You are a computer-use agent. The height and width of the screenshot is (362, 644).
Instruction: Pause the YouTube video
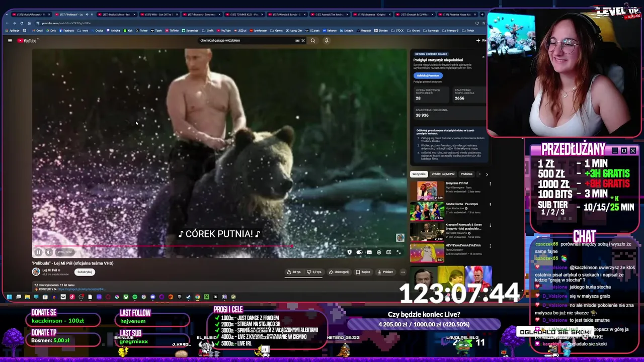click(x=38, y=252)
